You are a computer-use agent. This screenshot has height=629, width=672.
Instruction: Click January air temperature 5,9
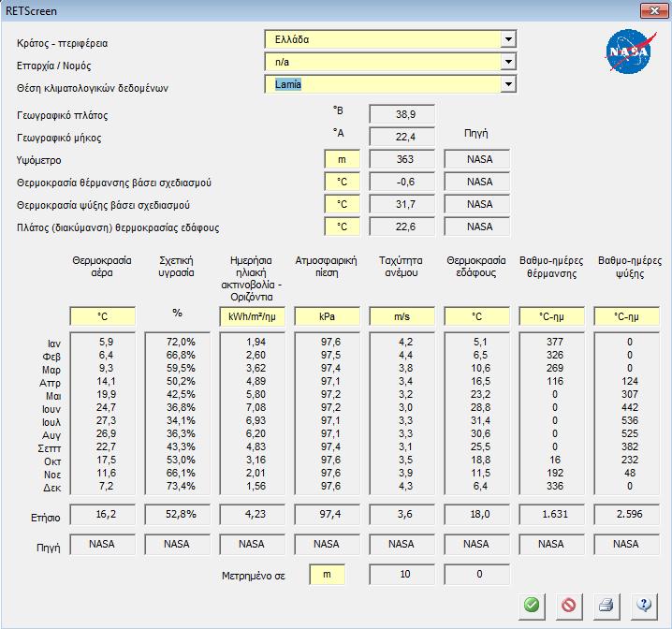(106, 342)
